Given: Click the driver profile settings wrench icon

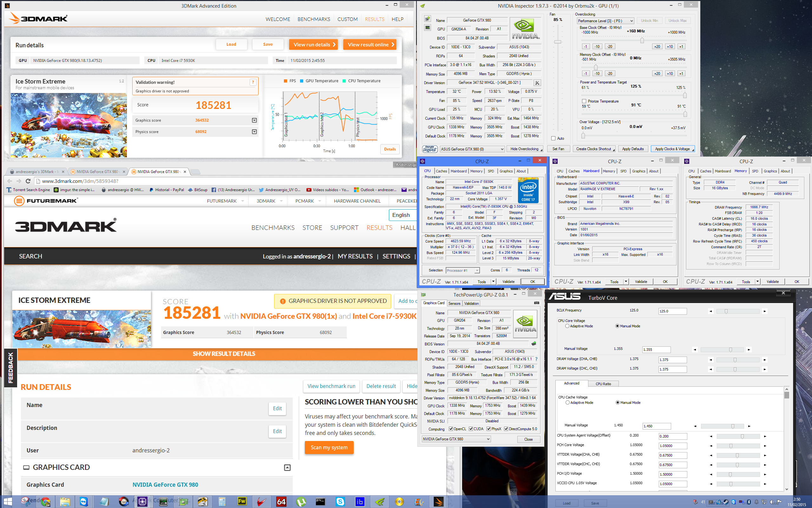Looking at the screenshot, I should pyautogui.click(x=537, y=83).
